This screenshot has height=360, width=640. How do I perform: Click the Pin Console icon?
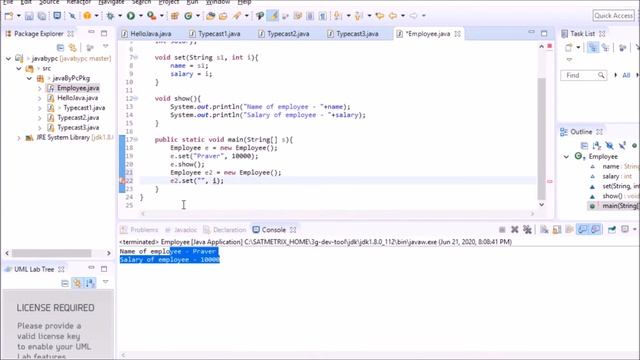(612, 230)
